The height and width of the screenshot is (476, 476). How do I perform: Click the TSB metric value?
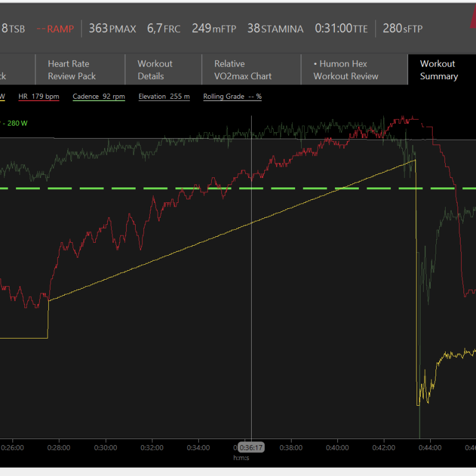13,29
